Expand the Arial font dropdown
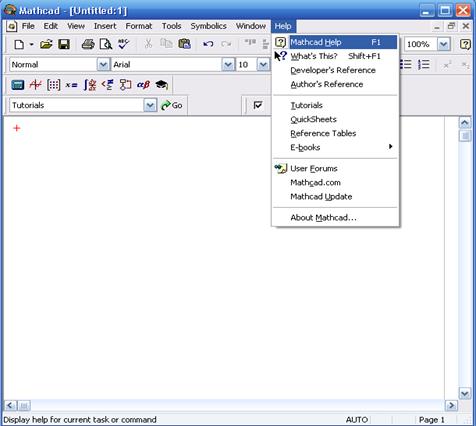The image size is (476, 426). 228,64
